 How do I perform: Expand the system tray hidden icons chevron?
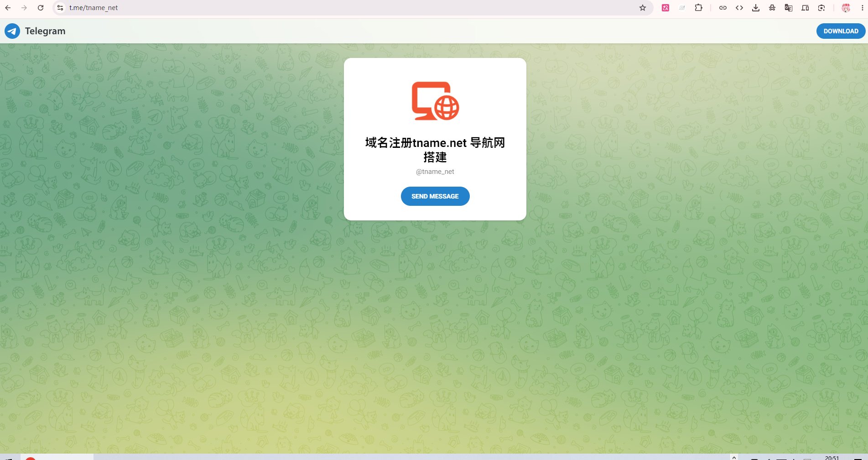(734, 457)
